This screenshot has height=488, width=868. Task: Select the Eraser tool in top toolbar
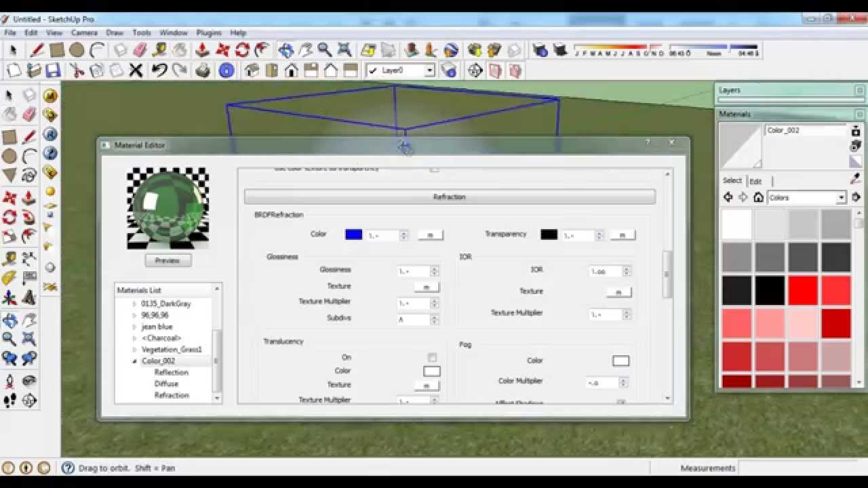click(140, 50)
